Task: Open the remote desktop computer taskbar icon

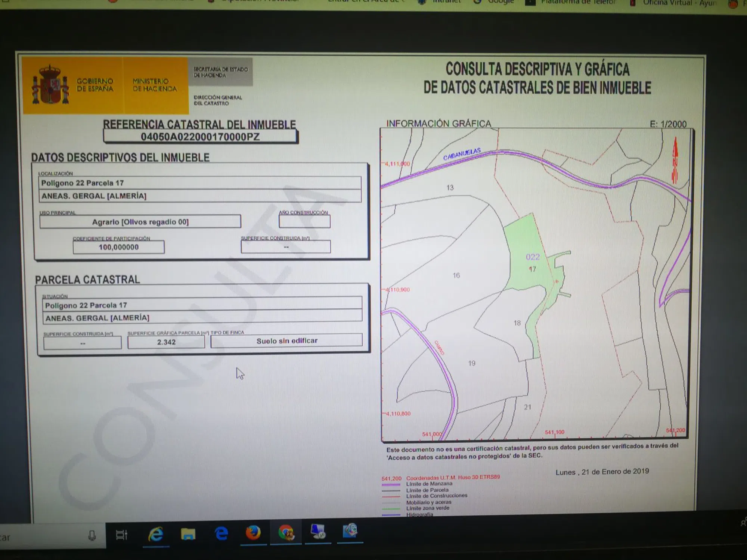Action: (x=318, y=532)
